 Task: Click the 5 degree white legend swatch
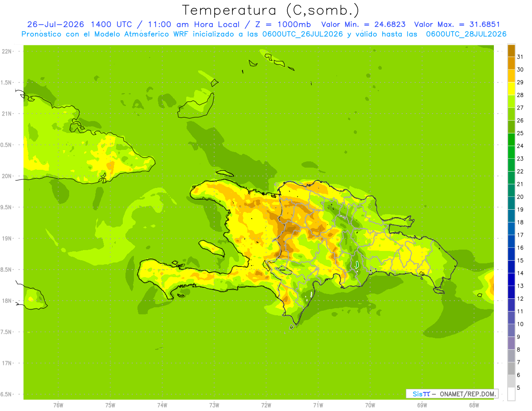[x=511, y=394]
